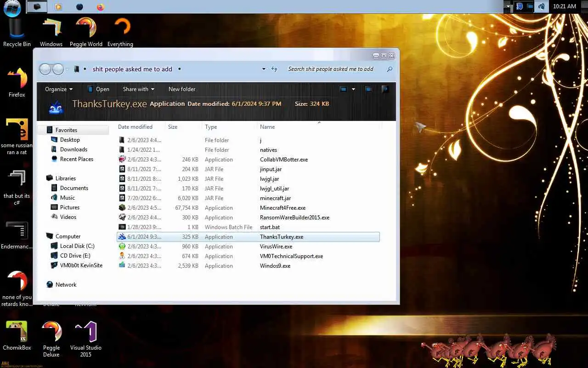The width and height of the screenshot is (588, 368).
Task: Select Network in the navigation pane
Action: (x=66, y=285)
